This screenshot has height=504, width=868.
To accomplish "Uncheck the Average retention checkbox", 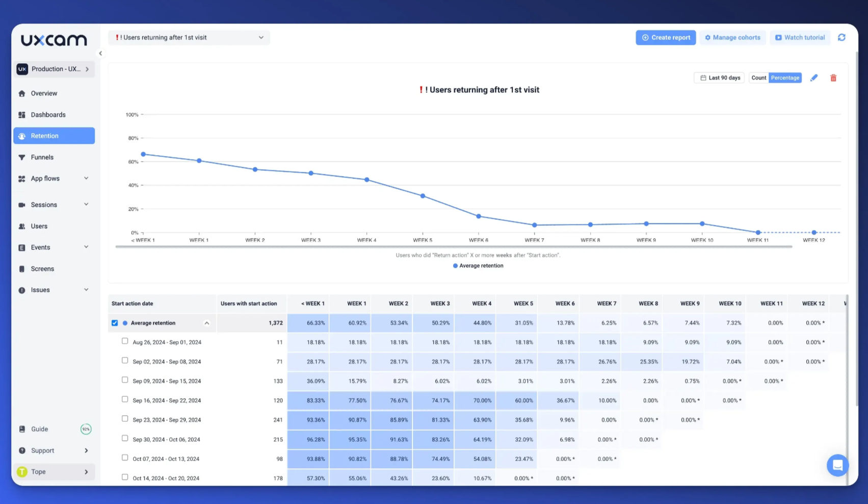I will point(115,323).
